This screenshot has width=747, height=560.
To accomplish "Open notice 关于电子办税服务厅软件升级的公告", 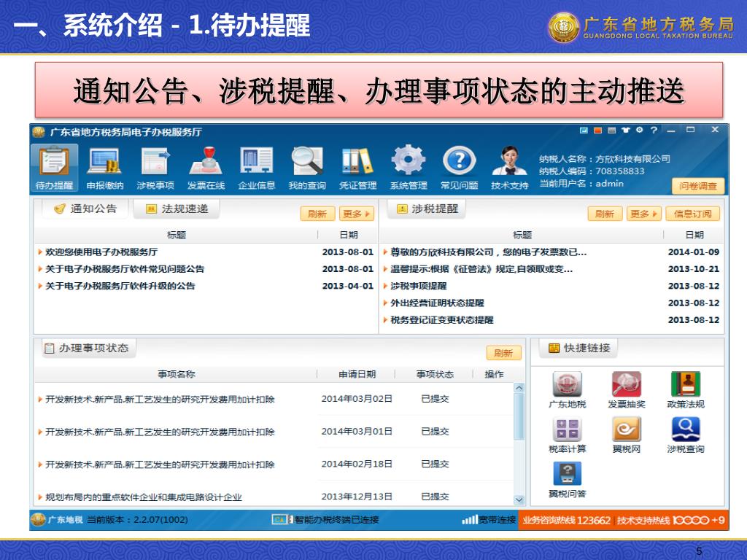I will 120,286.
